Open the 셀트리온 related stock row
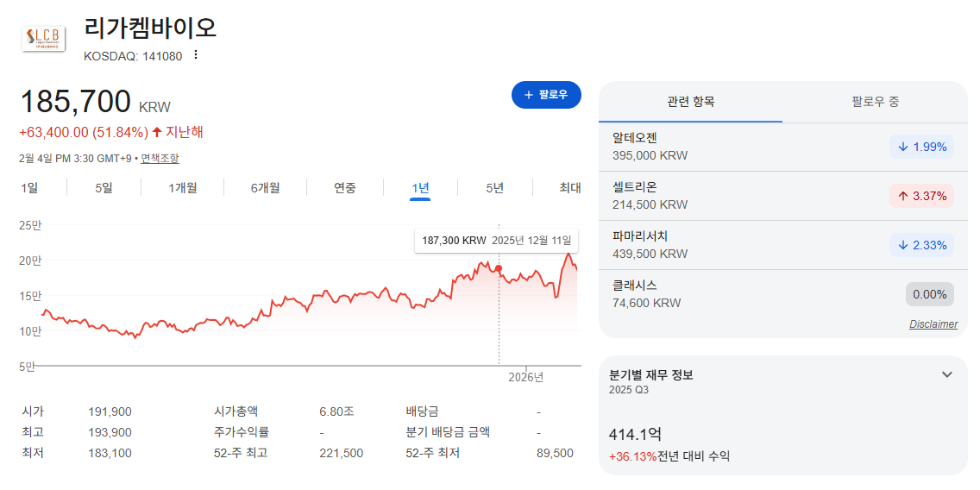Image resolution: width=980 pixels, height=490 pixels. [x=783, y=196]
